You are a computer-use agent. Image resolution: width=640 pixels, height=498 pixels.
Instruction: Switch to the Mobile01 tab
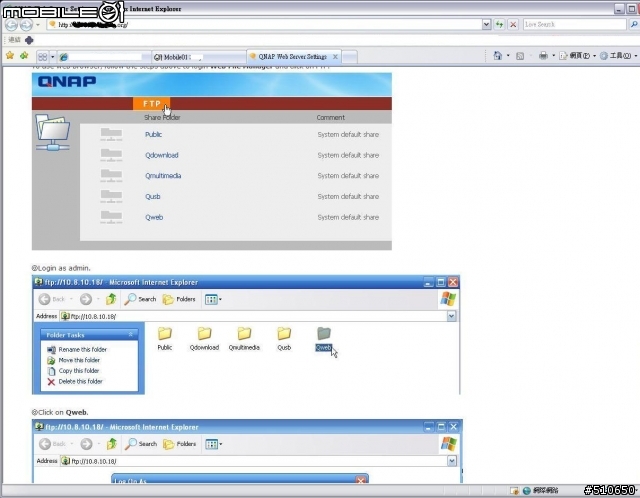pyautogui.click(x=199, y=57)
